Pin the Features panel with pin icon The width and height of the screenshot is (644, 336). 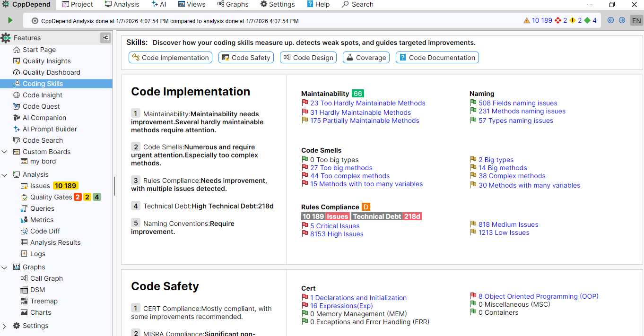(105, 38)
